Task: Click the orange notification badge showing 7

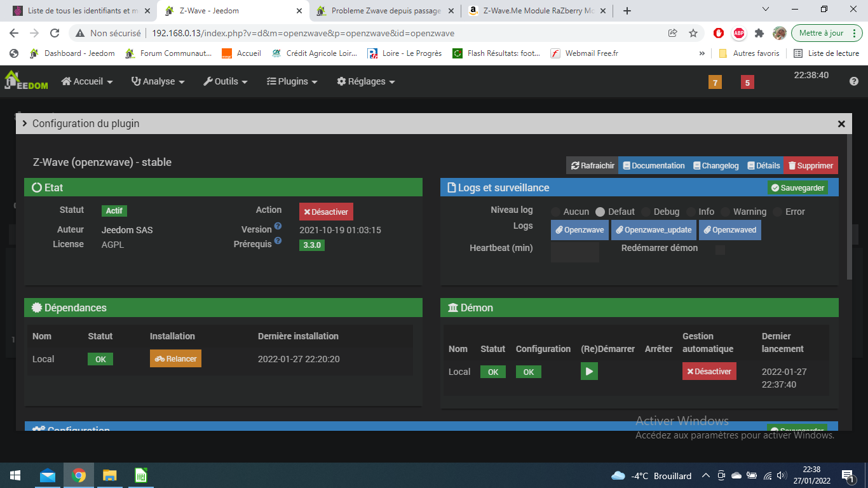Action: 715,82
